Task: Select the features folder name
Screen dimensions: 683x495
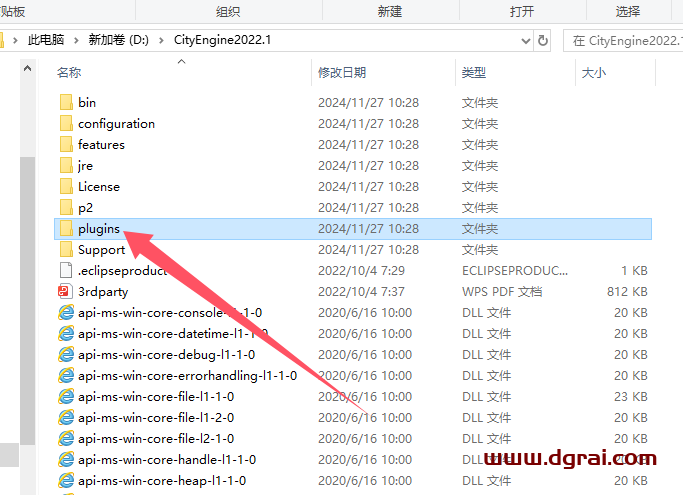Action: point(101,145)
